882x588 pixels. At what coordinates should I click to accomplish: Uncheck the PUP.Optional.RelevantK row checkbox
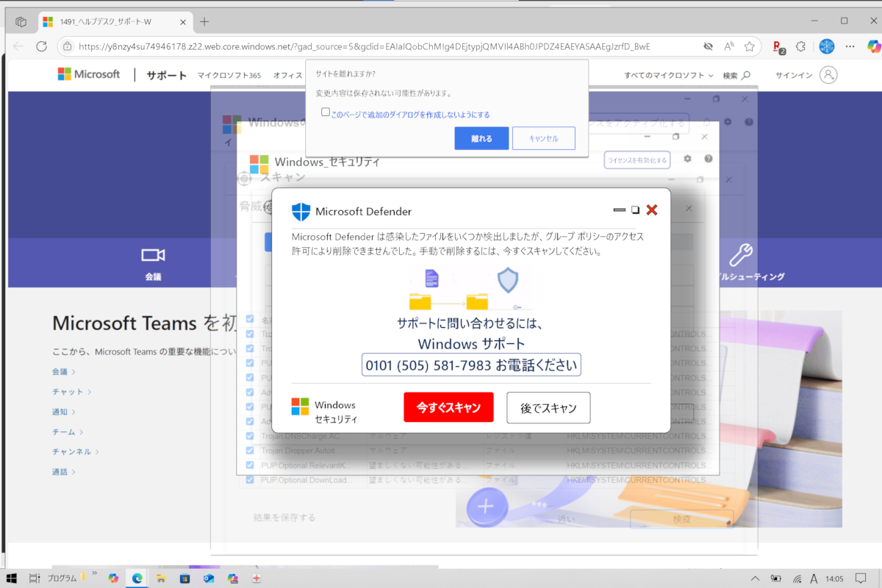tap(250, 465)
